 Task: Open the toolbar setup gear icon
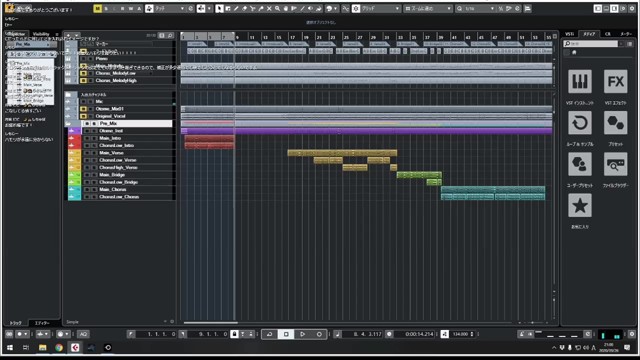(x=631, y=9)
